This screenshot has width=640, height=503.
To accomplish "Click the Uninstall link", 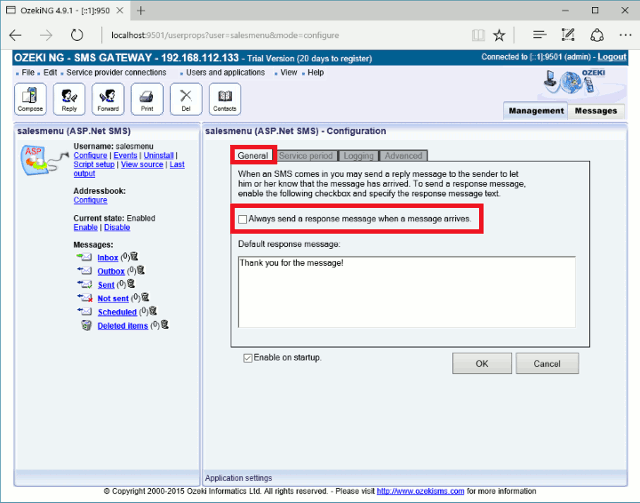I will (158, 155).
